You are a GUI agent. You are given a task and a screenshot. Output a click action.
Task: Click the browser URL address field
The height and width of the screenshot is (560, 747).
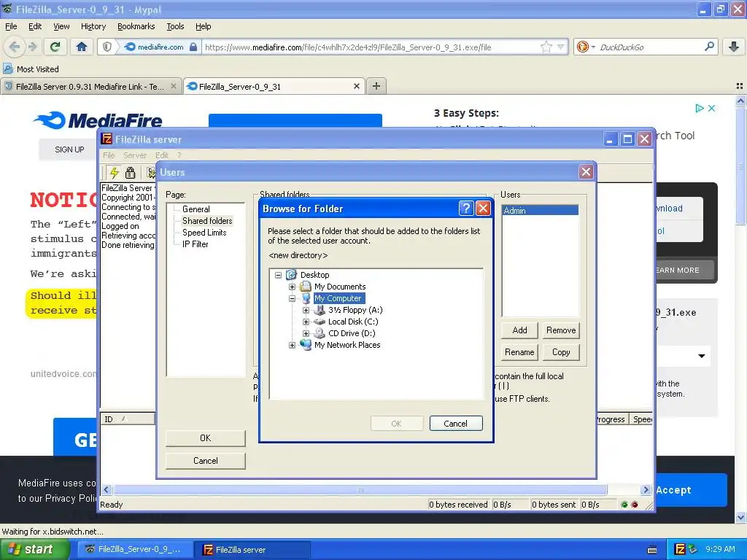(371, 47)
